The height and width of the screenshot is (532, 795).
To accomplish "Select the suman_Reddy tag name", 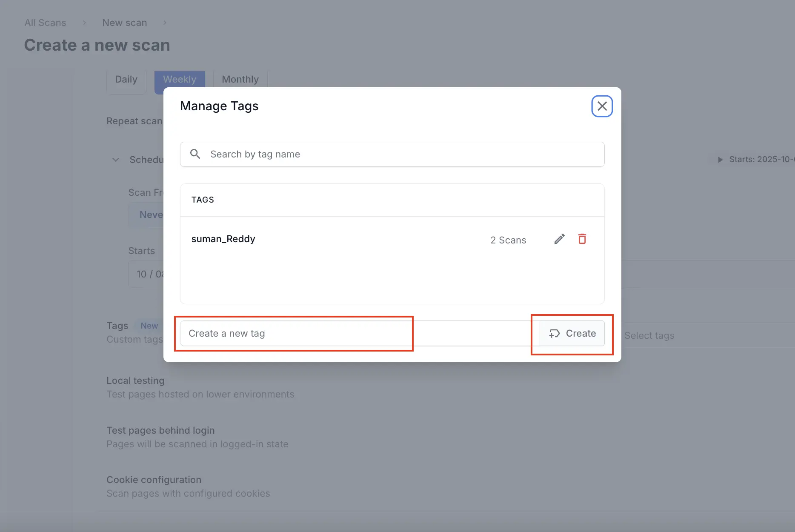I will point(223,239).
